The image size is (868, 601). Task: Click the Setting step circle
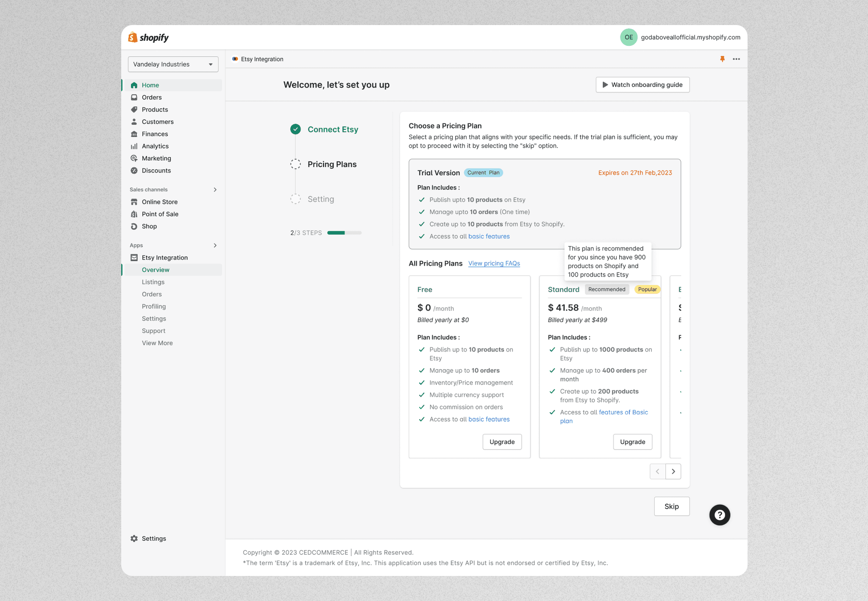295,198
